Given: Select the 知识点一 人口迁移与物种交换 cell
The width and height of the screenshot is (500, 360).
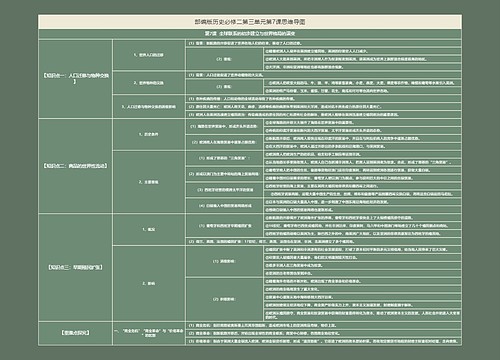Looking at the screenshot, I should 75,79.
